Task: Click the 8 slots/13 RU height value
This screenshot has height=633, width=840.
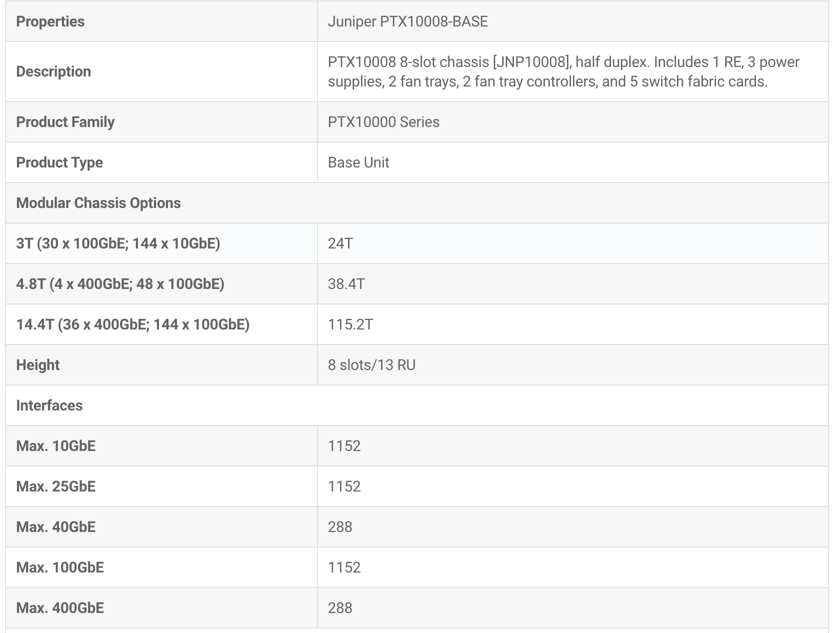Action: tap(371, 365)
